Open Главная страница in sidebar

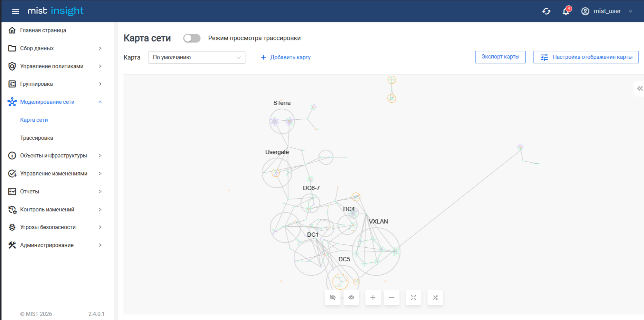43,30
